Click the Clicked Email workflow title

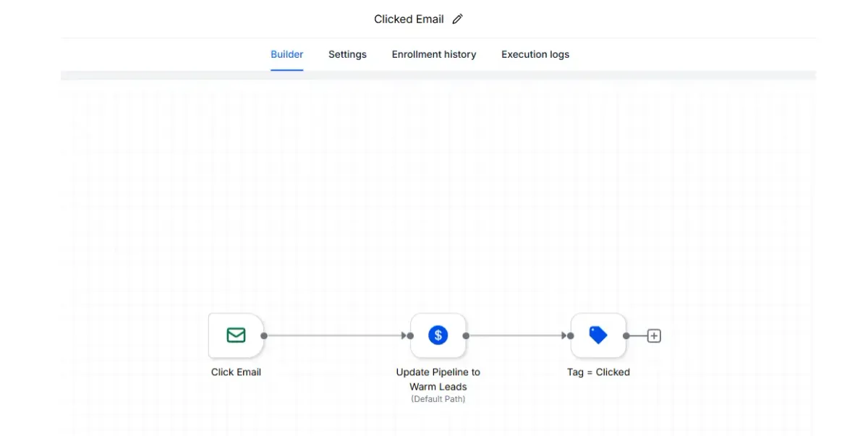pyautogui.click(x=409, y=20)
